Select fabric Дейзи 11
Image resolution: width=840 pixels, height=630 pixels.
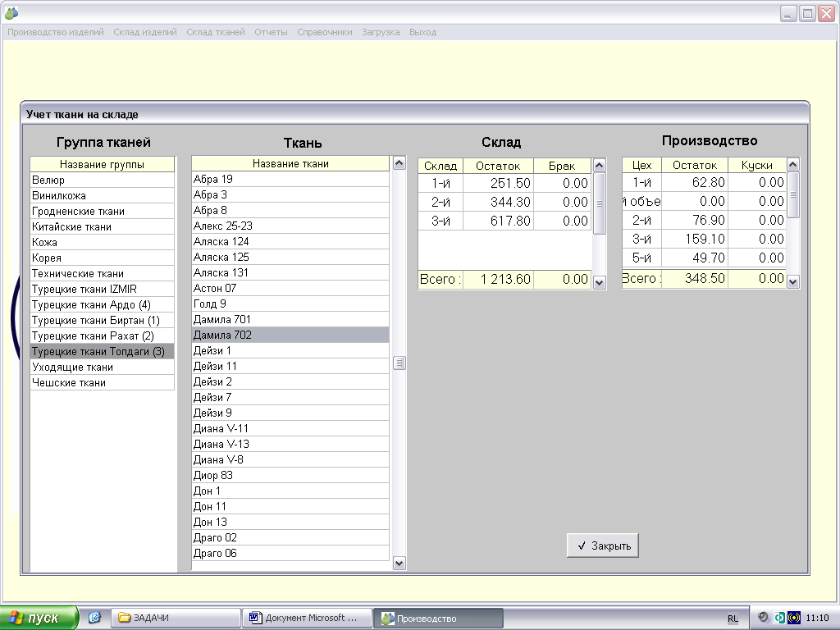[290, 366]
